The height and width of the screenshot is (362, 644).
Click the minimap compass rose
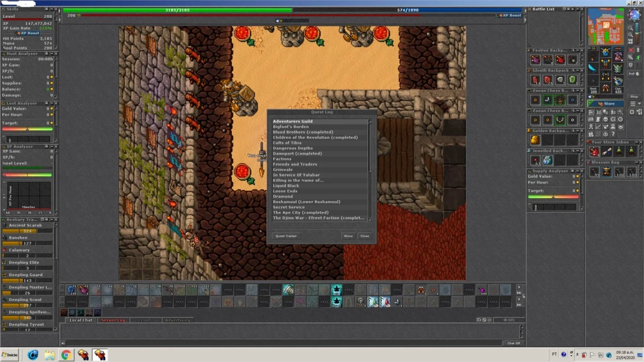point(634,15)
